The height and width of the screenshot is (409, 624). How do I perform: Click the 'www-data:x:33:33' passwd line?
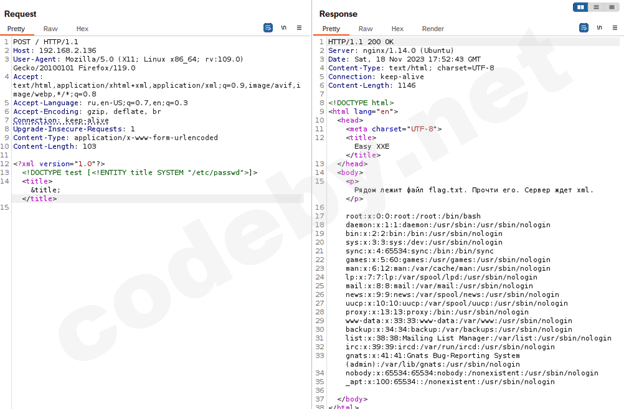point(459,321)
